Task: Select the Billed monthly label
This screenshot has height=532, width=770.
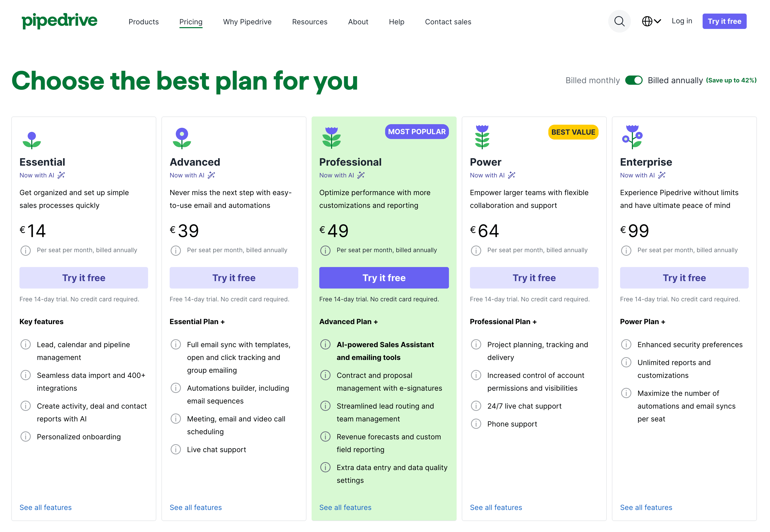Action: click(x=592, y=80)
